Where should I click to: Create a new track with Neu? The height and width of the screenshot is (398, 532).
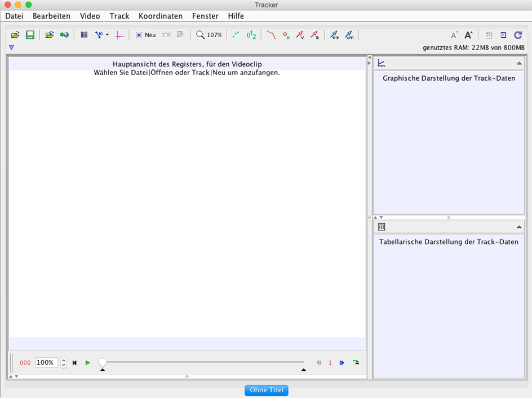click(x=145, y=34)
